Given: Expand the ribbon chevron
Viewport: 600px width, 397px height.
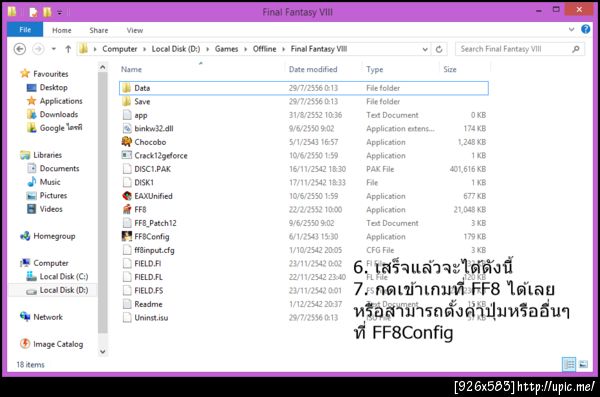Looking at the screenshot, I should tap(571, 29).
